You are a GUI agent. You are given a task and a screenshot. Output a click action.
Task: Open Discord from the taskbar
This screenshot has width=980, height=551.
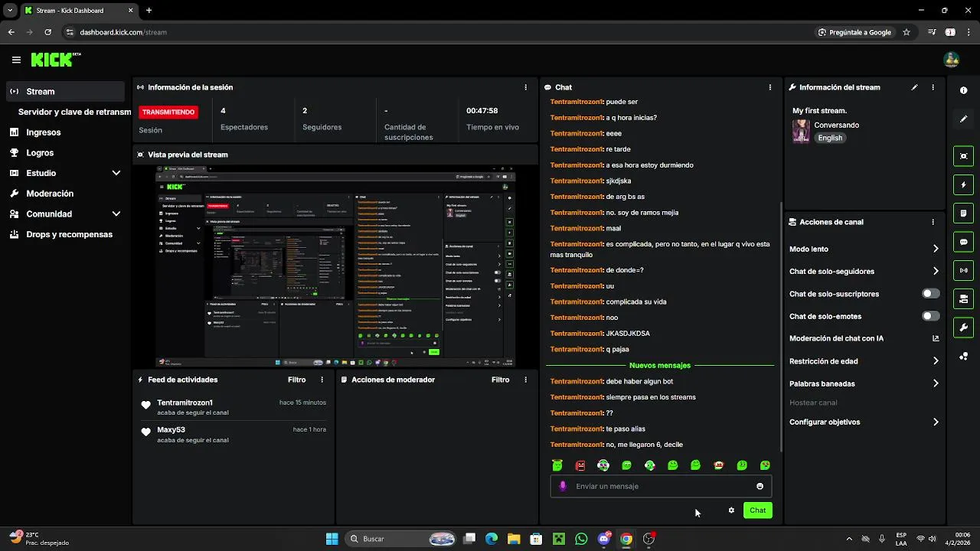604,539
